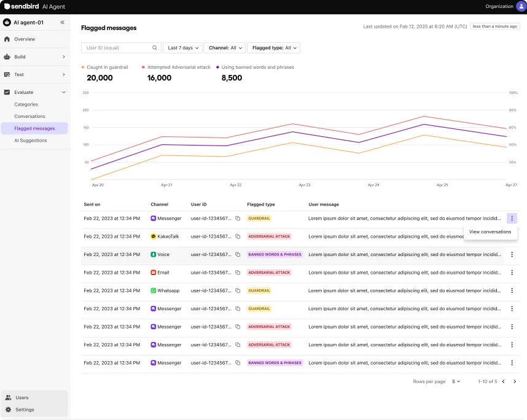The width and height of the screenshot is (527, 420).
Task: Toggle the Caught in guardrail legend series
Action: coord(107,67)
